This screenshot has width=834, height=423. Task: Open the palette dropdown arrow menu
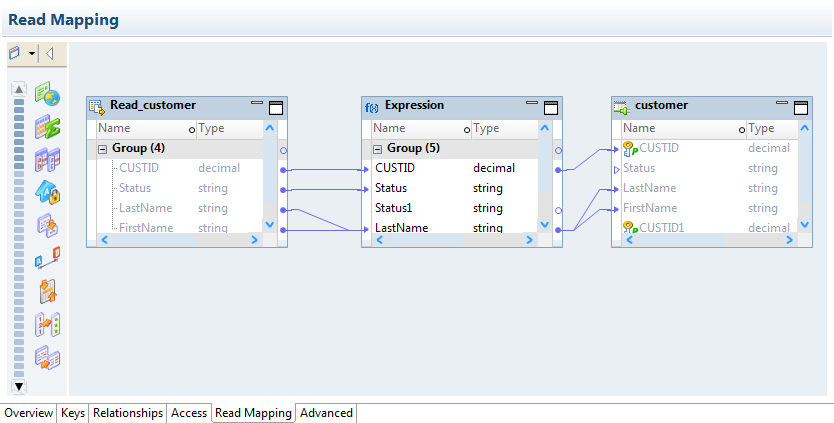[32, 53]
